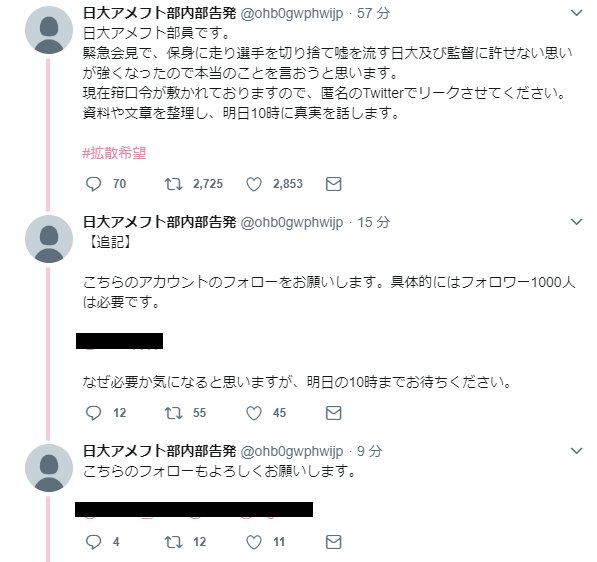Retweet the tweet with 12 retweets
This screenshot has width=597, height=562.
(173, 542)
